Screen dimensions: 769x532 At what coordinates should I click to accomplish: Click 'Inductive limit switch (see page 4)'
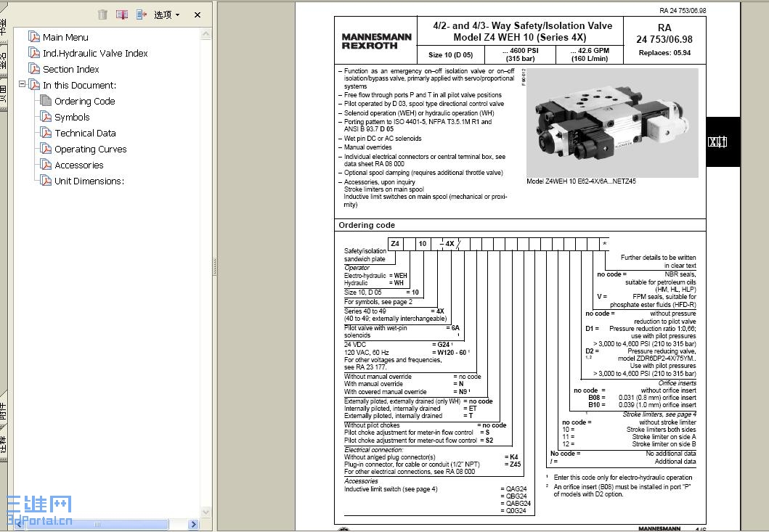click(x=391, y=489)
